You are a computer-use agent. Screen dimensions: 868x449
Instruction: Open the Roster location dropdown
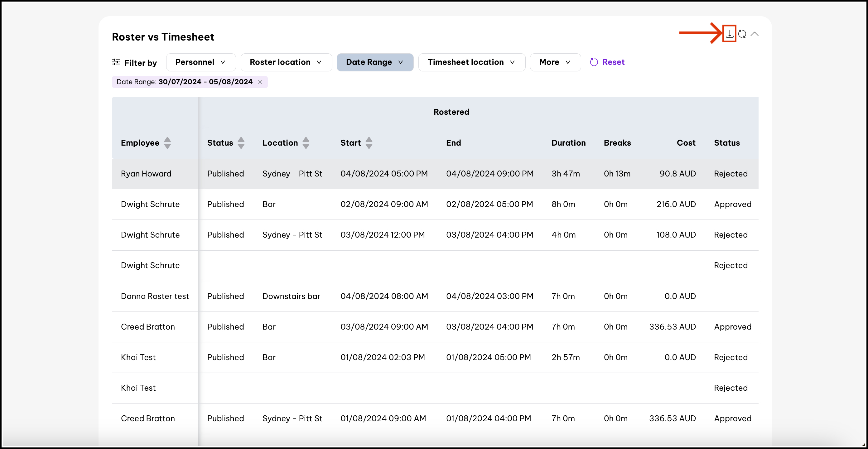pos(286,62)
